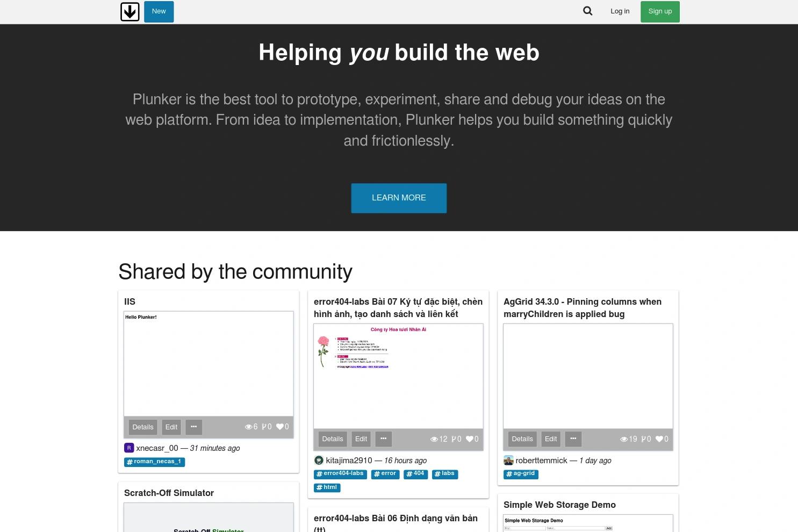This screenshot has width=798, height=532.
Task: Open more options on error404-labs Bài 07 card
Action: coord(383,439)
